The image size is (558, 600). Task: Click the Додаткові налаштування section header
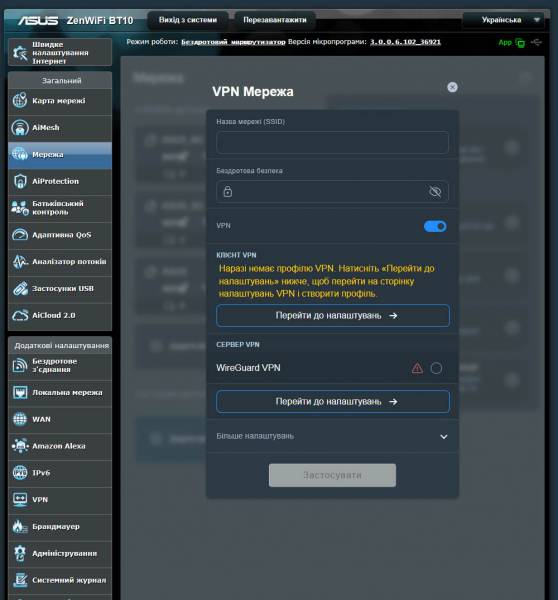click(x=60, y=346)
